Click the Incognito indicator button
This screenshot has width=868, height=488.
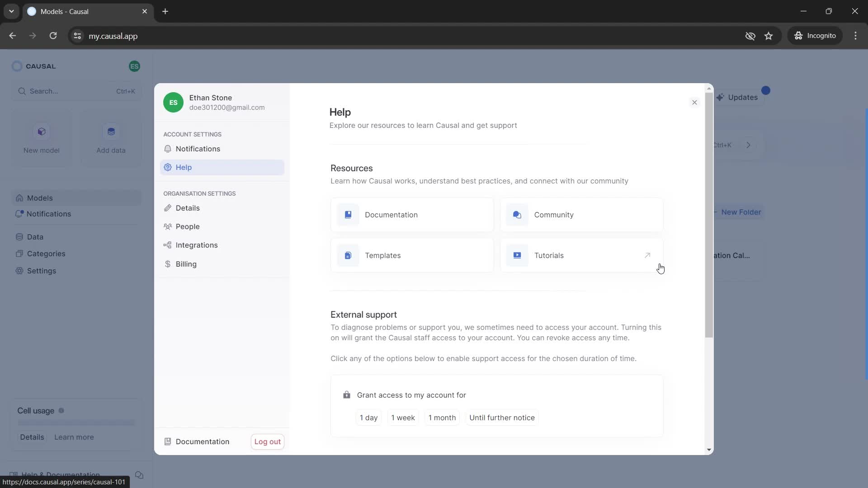point(815,36)
